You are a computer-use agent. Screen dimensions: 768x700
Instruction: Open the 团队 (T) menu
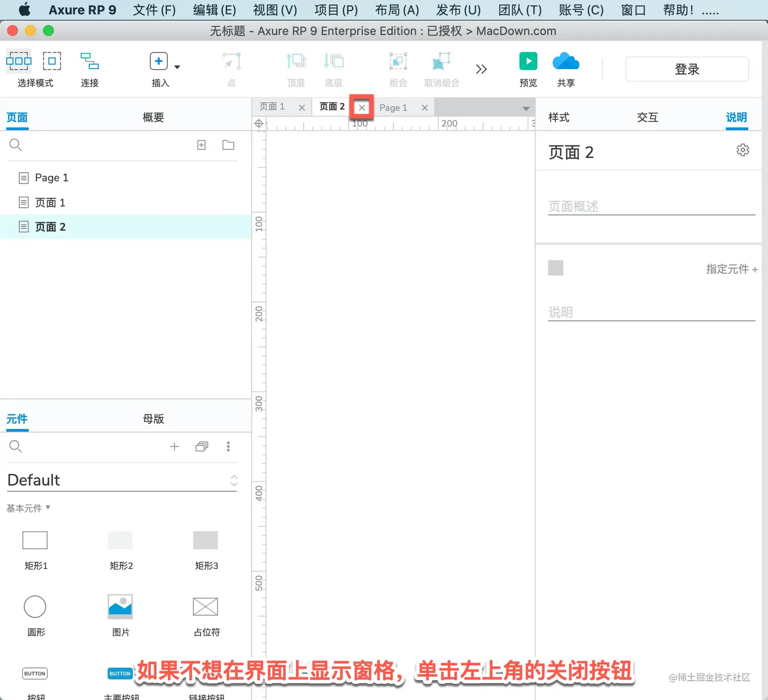[520, 10]
